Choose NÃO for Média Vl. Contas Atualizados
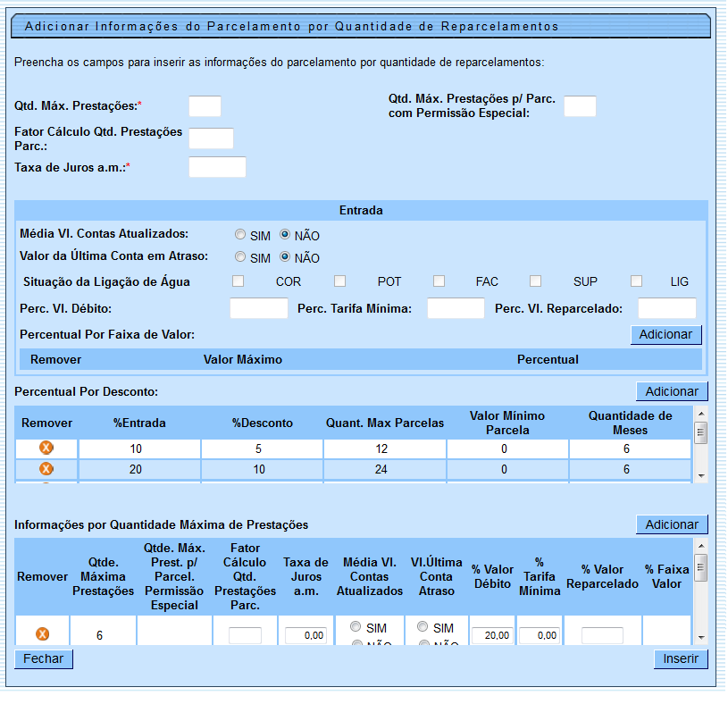The width and height of the screenshot is (728, 704). click(285, 235)
